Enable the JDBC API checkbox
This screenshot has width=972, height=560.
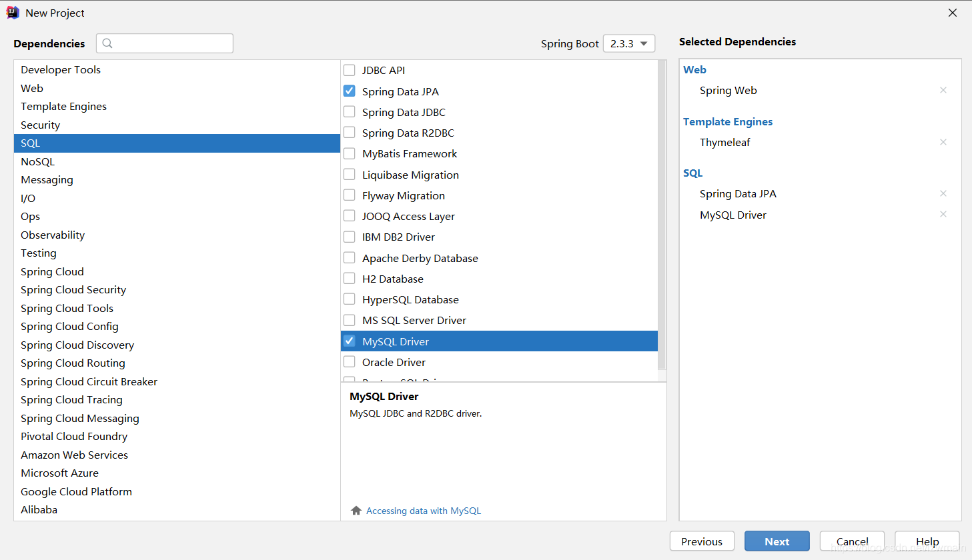tap(349, 70)
